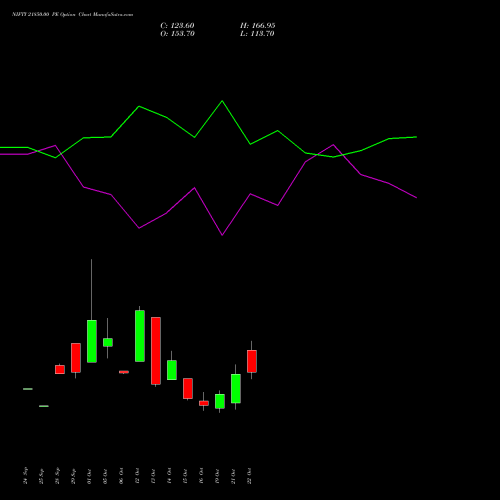Click the 14 Oct date axis label
Viewport: 500px width, 500px height.
[x=170, y=476]
